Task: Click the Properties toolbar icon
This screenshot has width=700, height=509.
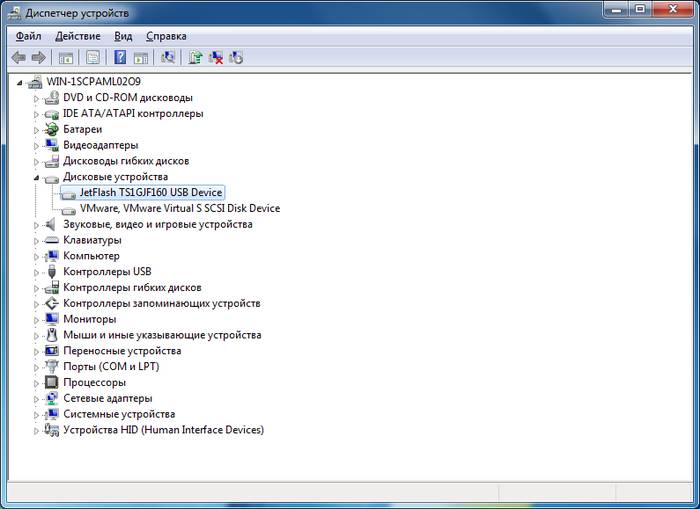Action: 93,58
